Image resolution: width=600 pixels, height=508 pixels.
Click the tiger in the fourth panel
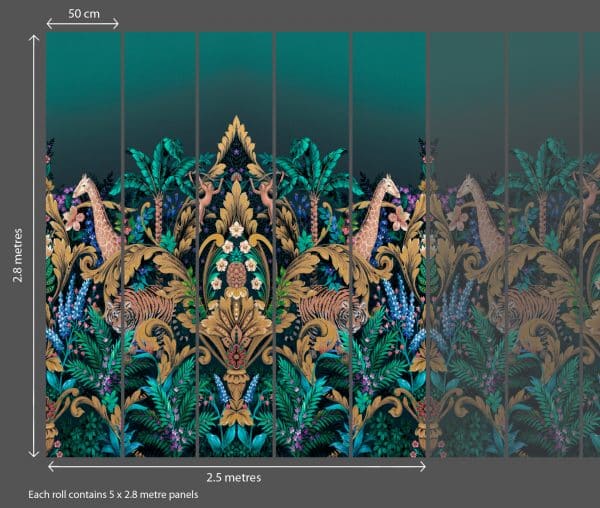click(328, 303)
